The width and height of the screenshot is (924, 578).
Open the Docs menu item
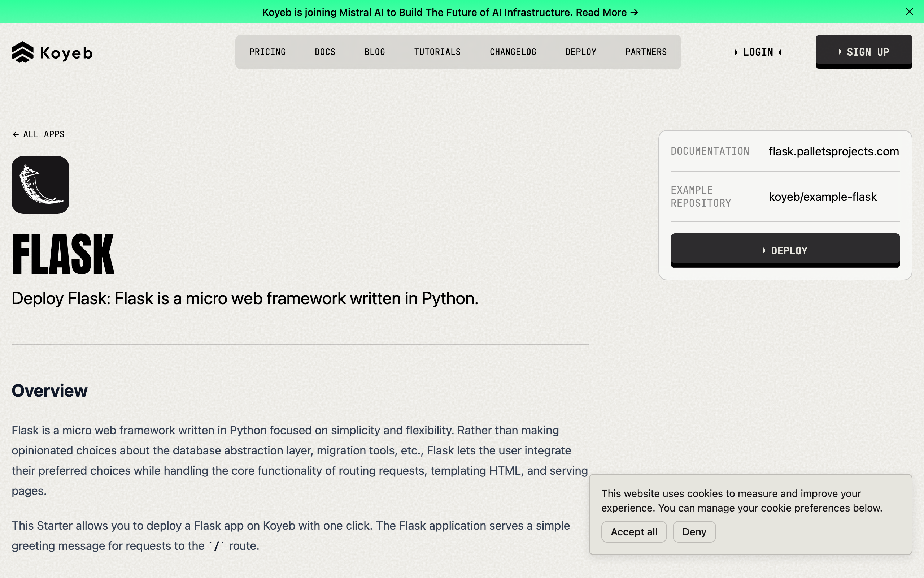[x=325, y=52]
